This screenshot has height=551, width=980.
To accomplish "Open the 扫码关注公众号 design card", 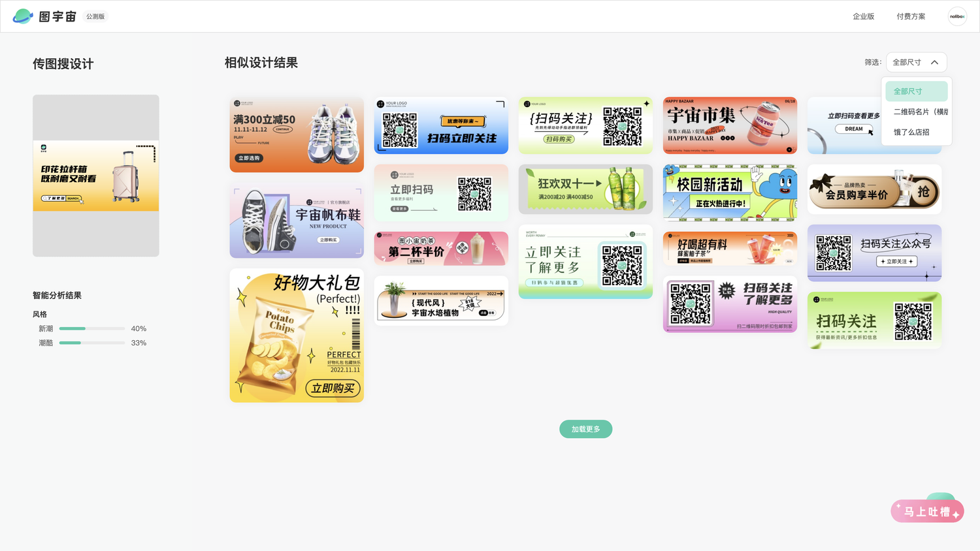I will point(874,253).
